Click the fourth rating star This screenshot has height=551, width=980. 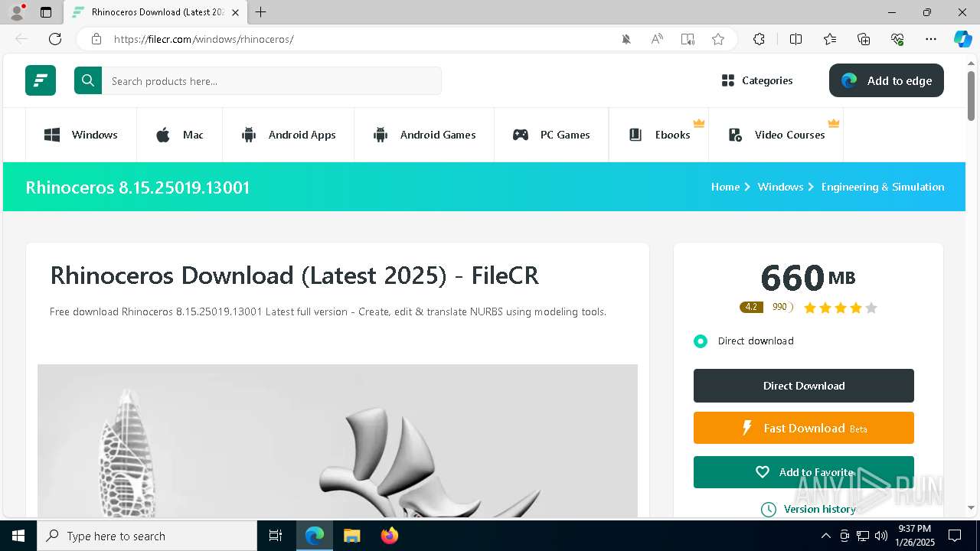tap(856, 308)
